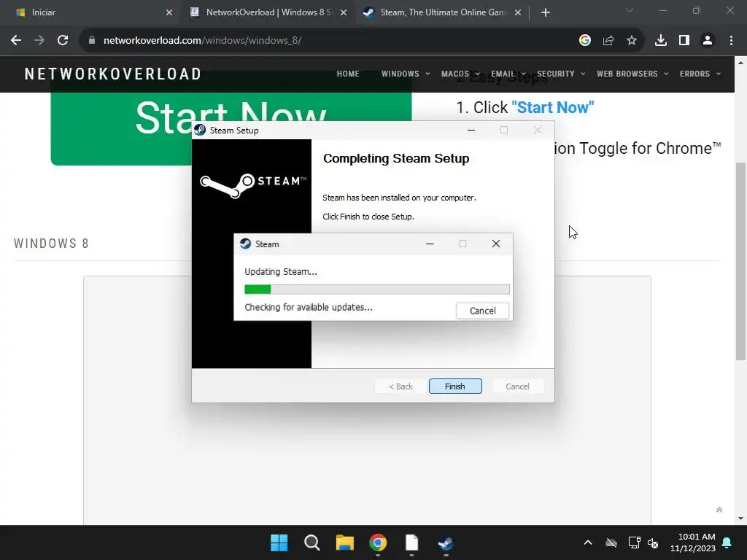Click the page vertical scrollbar thumb
This screenshot has height=560, width=747.
(741, 261)
